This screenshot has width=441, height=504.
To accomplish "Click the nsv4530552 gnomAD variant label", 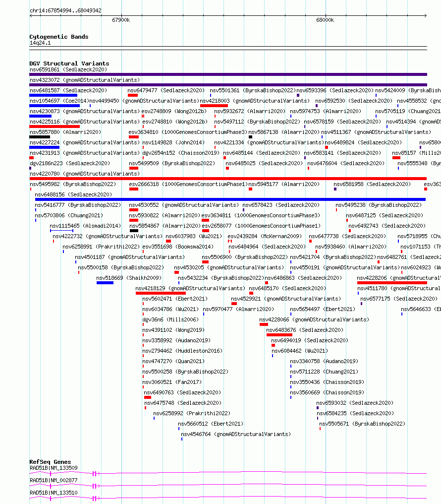I will 184,205.
